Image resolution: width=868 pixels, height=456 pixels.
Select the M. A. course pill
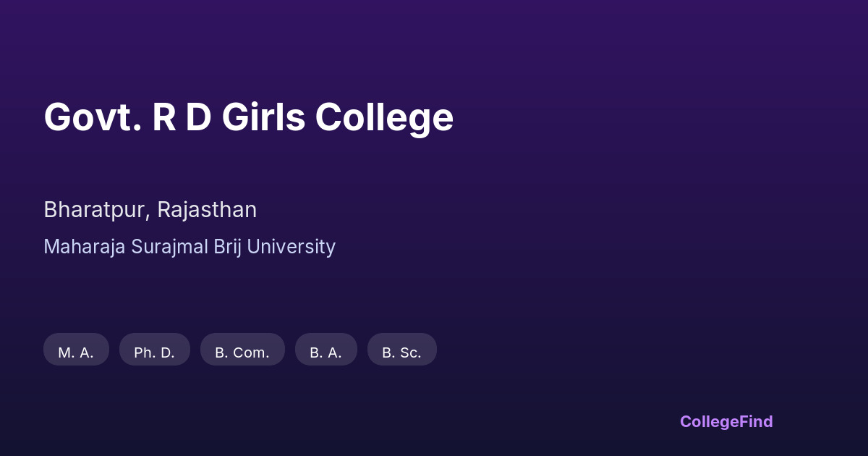click(x=76, y=352)
